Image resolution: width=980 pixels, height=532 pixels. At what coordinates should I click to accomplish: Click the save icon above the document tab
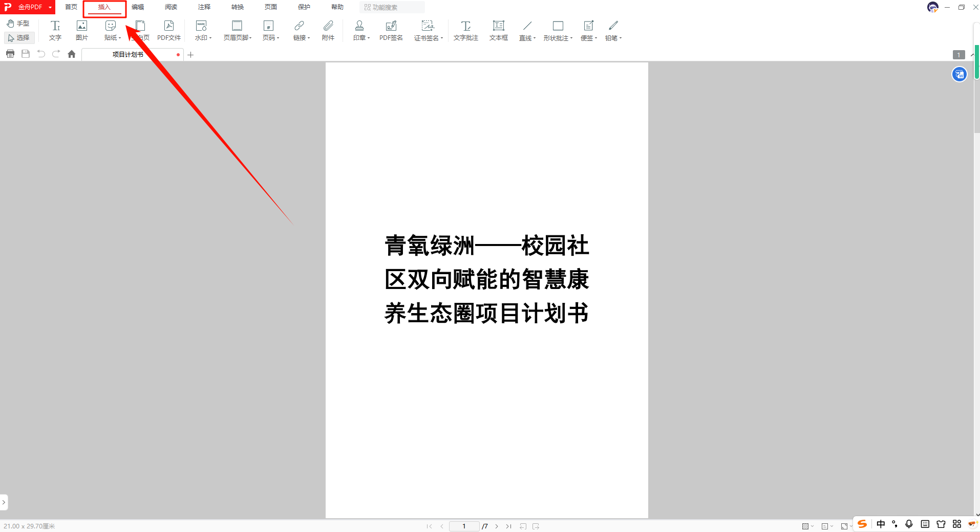coord(25,54)
